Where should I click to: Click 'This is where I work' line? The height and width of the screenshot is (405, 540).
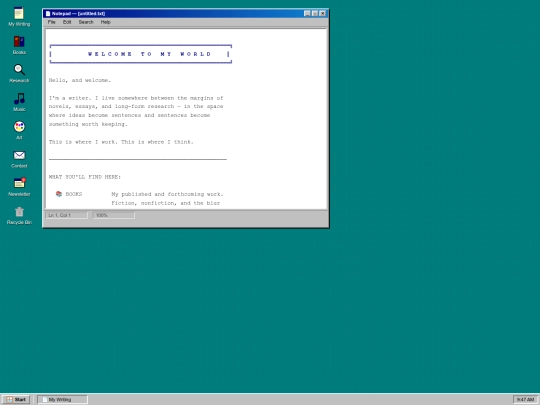click(x=121, y=142)
